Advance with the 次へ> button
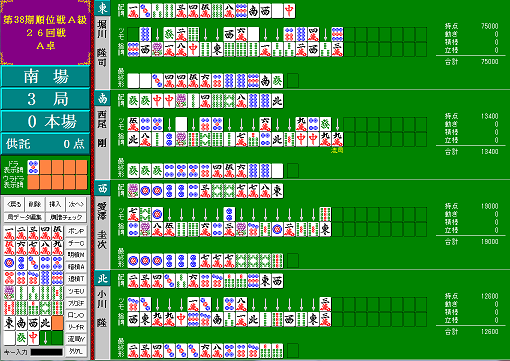The height and width of the screenshot is (361, 510). point(76,204)
